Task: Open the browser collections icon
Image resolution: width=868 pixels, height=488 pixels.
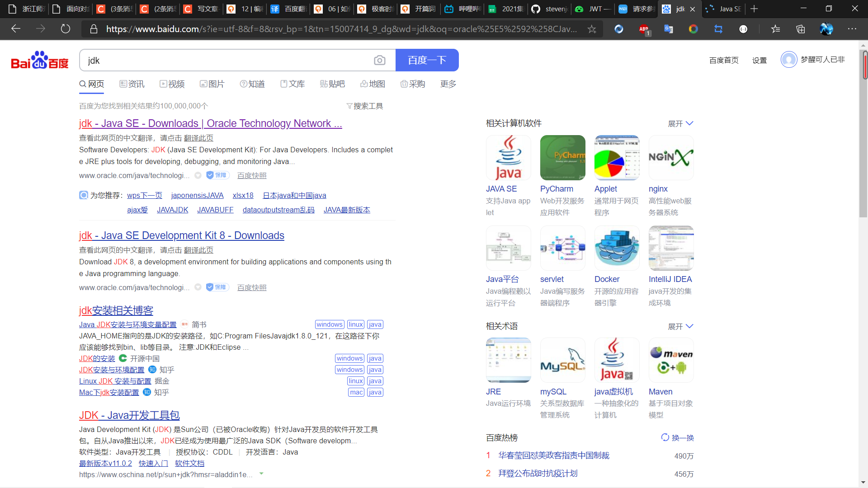Action: point(800,29)
